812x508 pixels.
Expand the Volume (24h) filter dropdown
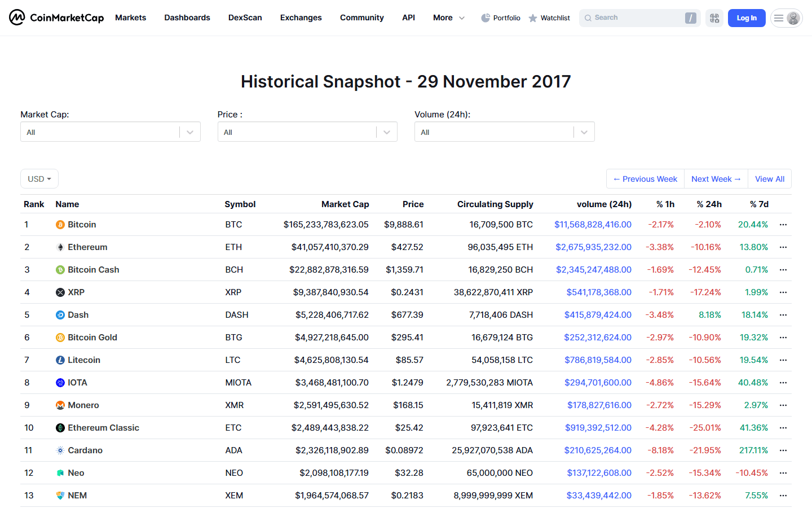(505, 132)
